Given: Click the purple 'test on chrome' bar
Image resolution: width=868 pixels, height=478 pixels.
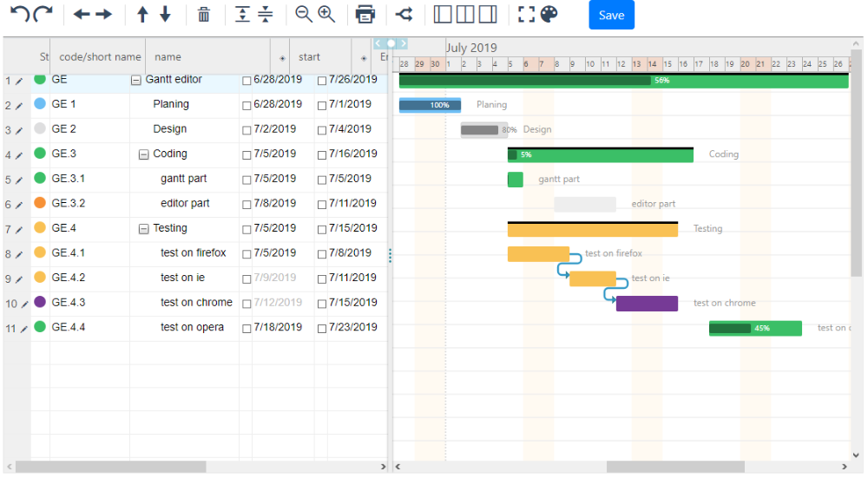Looking at the screenshot, I should [x=647, y=304].
